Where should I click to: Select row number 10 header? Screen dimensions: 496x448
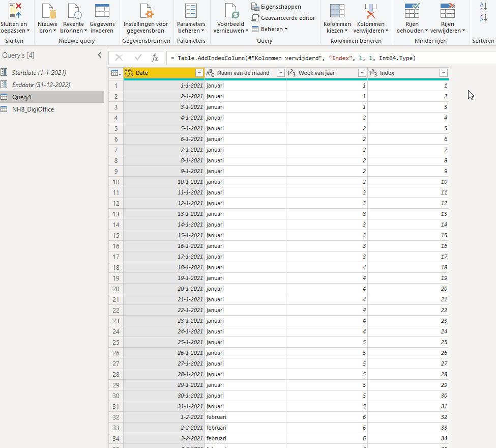point(116,182)
